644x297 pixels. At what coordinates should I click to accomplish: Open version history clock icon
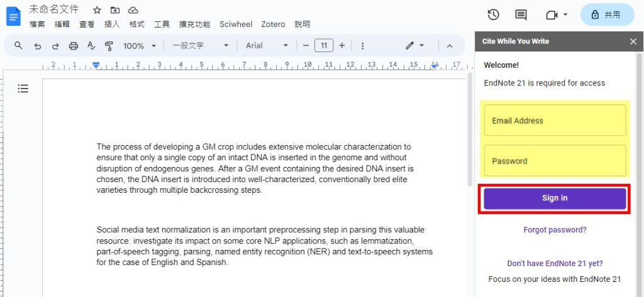point(493,15)
